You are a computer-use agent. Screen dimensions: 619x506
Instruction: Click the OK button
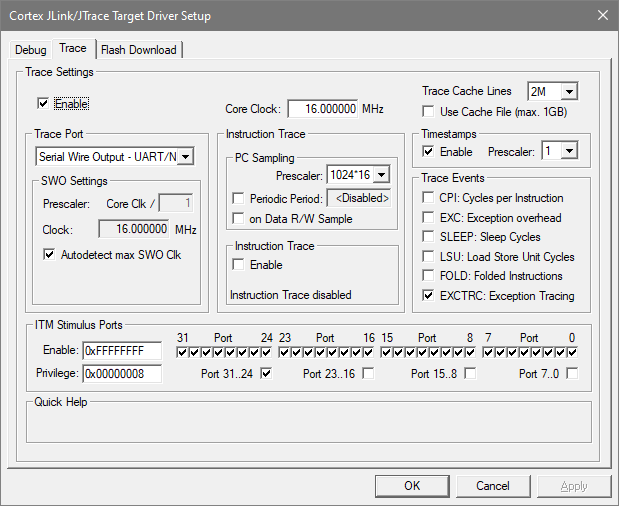412,486
